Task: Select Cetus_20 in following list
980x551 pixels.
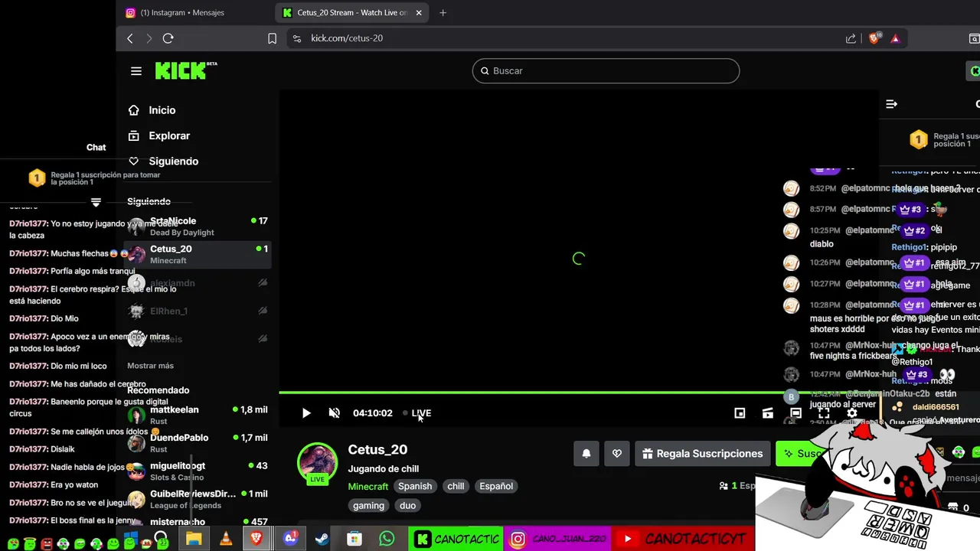Action: (x=198, y=254)
